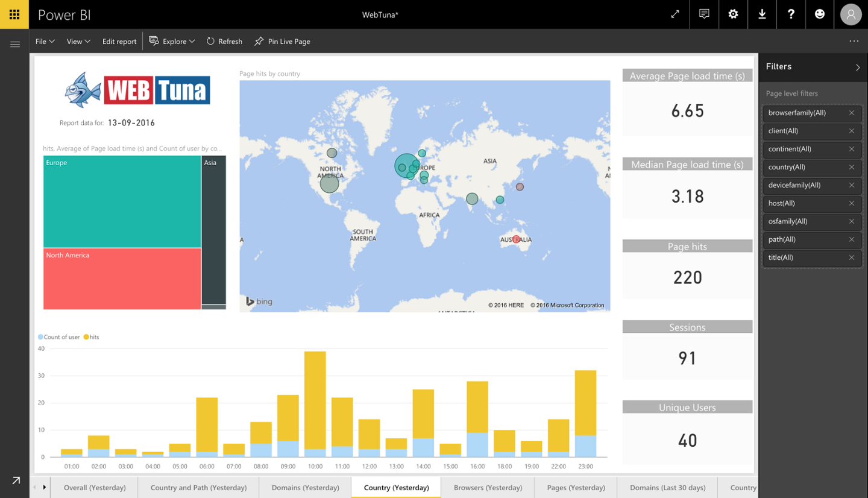Clear the continent filter with X
This screenshot has height=498, width=868.
coord(852,149)
